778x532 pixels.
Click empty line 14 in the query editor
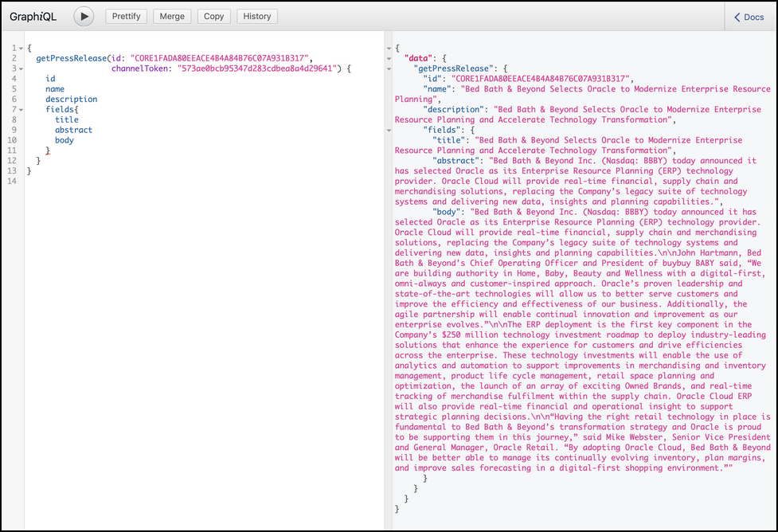(x=203, y=181)
